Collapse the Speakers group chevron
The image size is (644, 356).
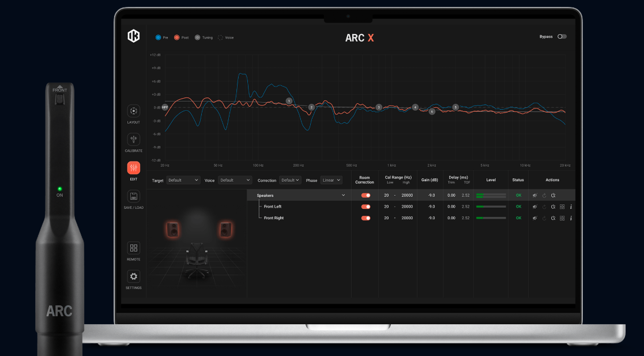tap(344, 195)
